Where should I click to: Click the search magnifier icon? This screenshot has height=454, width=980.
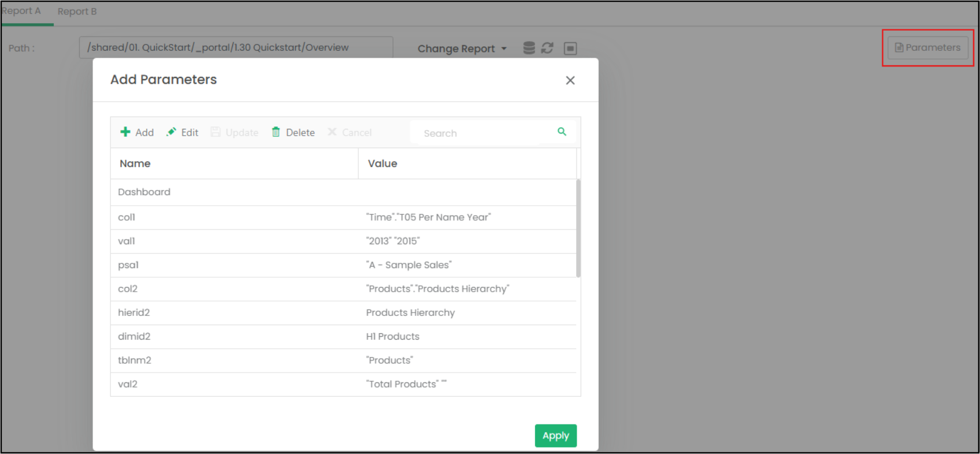[x=562, y=132]
